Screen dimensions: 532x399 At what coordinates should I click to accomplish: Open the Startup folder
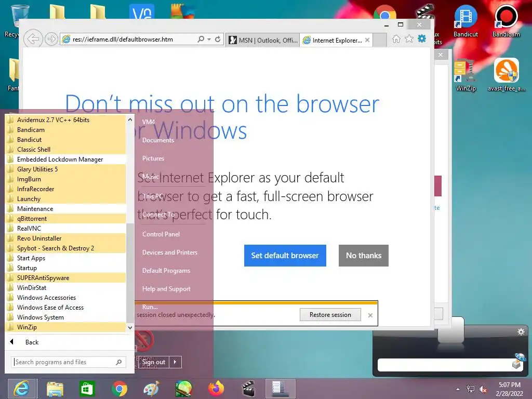(66, 268)
